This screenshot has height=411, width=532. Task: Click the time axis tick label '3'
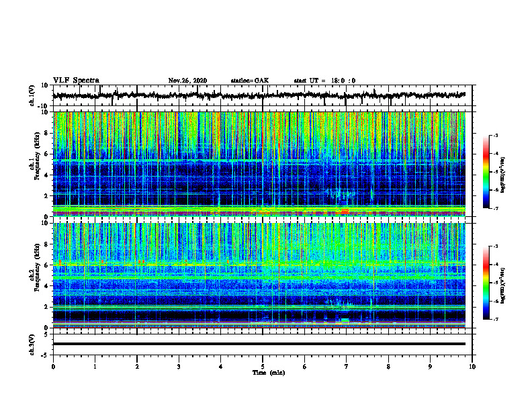[x=179, y=367]
